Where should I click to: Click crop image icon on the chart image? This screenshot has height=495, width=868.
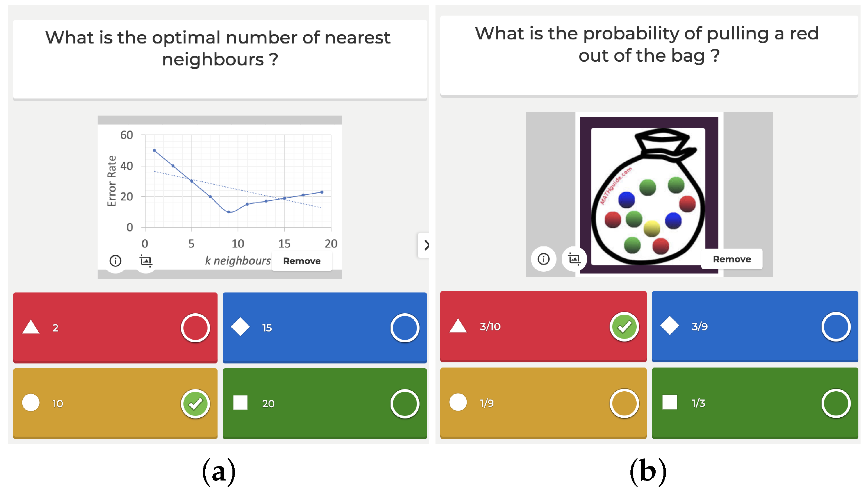pyautogui.click(x=146, y=261)
